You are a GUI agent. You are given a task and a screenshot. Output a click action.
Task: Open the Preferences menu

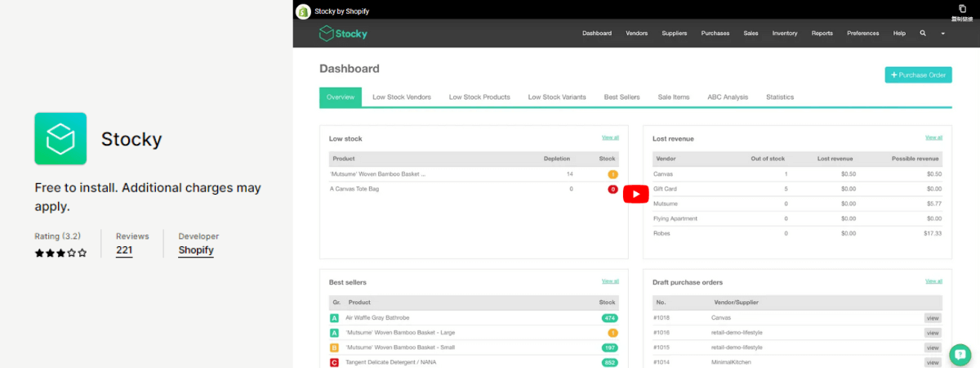pos(863,34)
